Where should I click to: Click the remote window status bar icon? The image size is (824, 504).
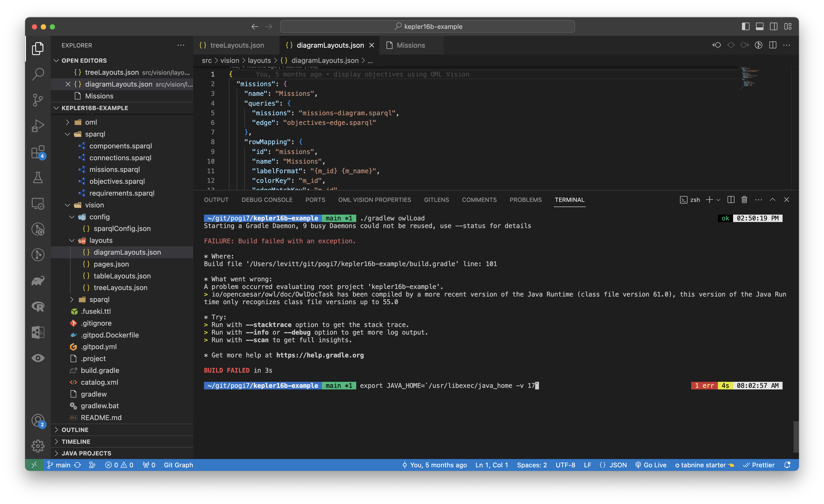click(x=34, y=465)
